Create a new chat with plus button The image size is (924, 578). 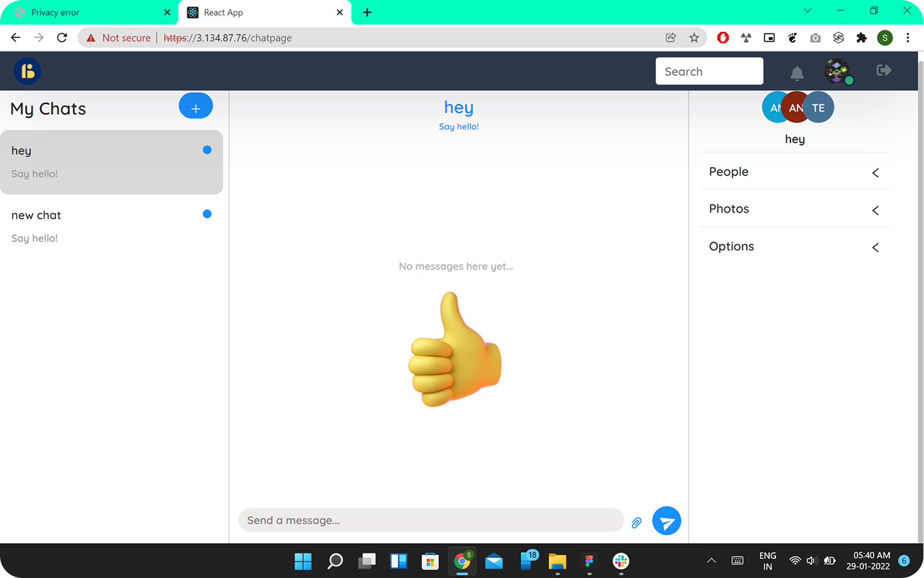point(196,106)
